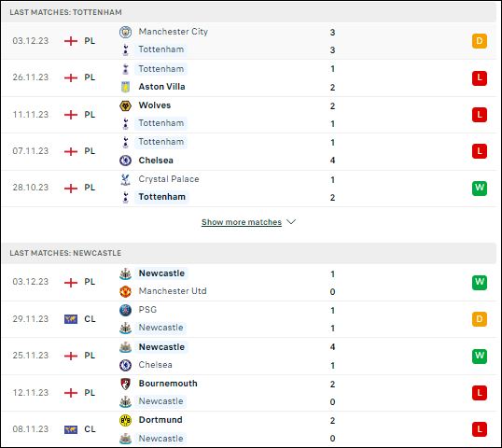502x448 pixels.
Task: Select the Last Matches: Tottenham header
Action: pyautogui.click(x=249, y=12)
